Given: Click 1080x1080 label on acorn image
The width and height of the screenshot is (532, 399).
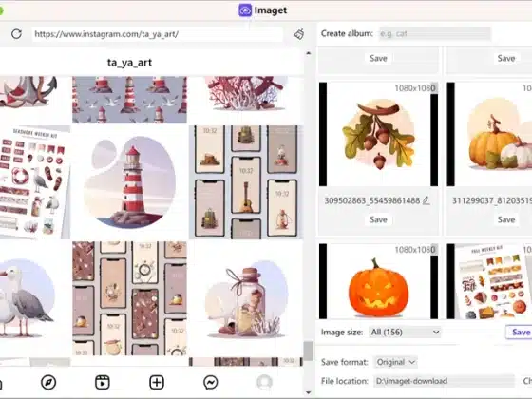Looking at the screenshot, I should (x=415, y=88).
